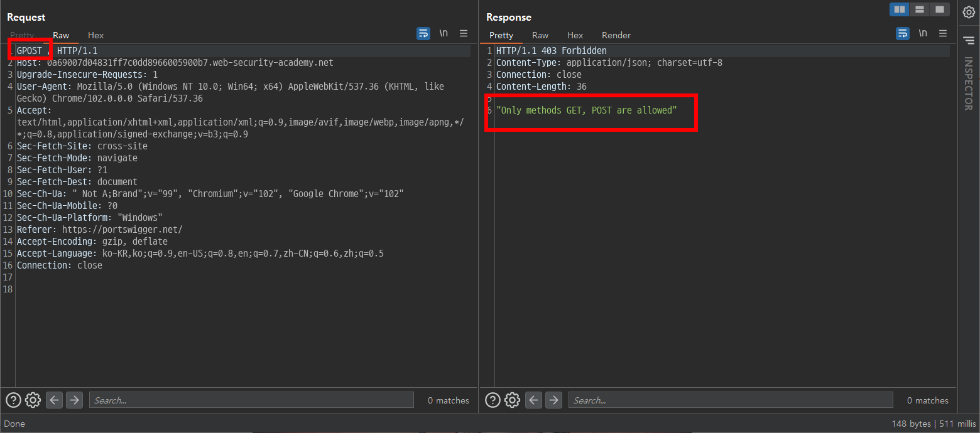The width and height of the screenshot is (980, 433).
Task: Click the Content-Length: 36 header
Action: coord(542,87)
